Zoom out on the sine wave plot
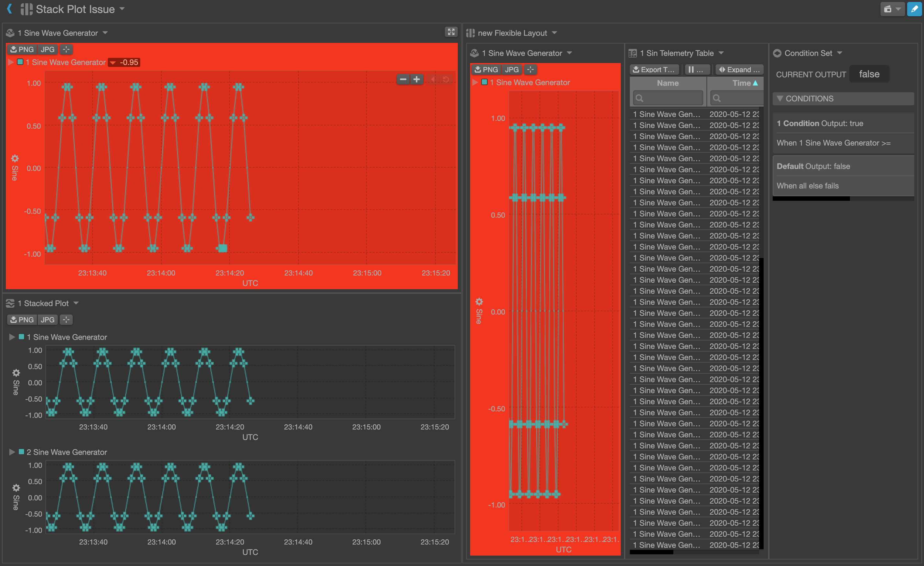This screenshot has width=924, height=566. tap(403, 79)
